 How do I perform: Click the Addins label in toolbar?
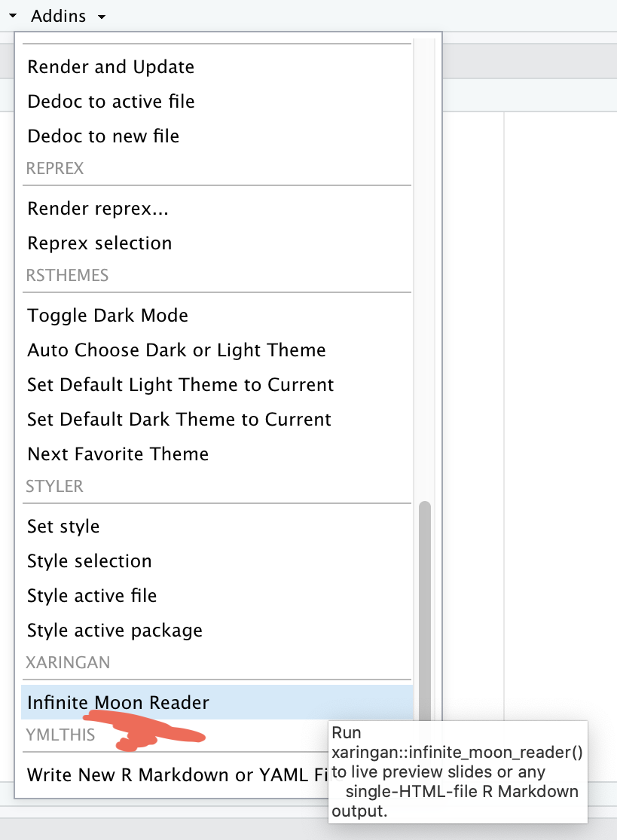click(58, 16)
